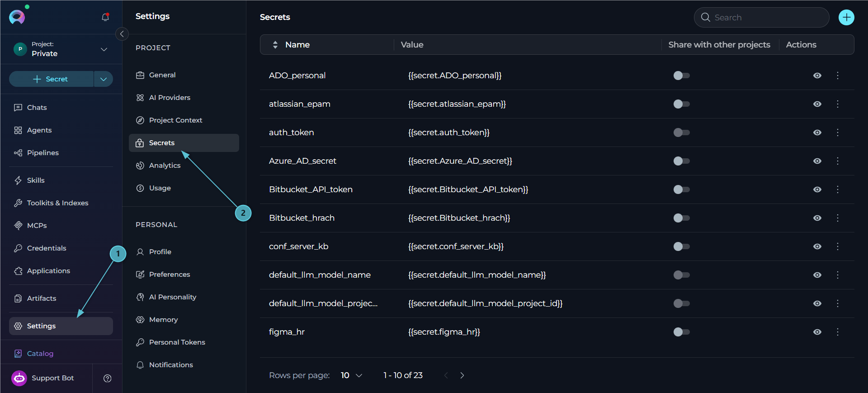Viewport: 868px width, 393px height.
Task: Sort the table by the Name column
Action: (291, 45)
